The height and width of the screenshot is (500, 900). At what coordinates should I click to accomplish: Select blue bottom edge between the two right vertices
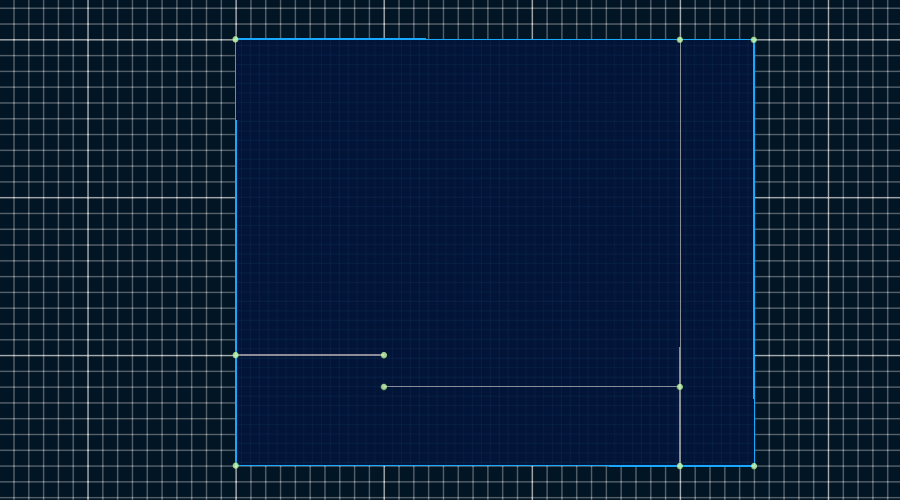[x=716, y=466]
